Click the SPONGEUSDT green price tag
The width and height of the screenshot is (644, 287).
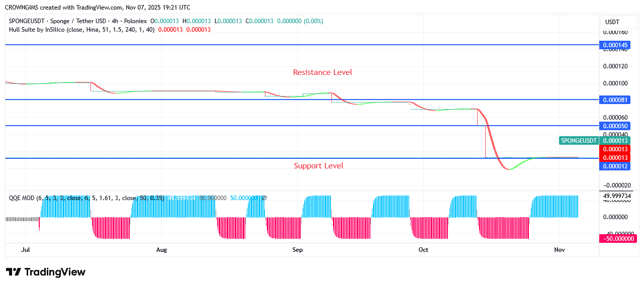(579, 141)
